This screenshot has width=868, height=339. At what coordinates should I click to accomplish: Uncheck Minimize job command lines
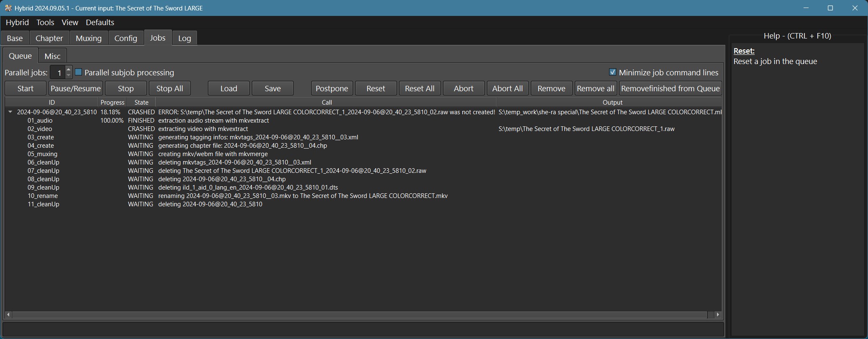(612, 72)
